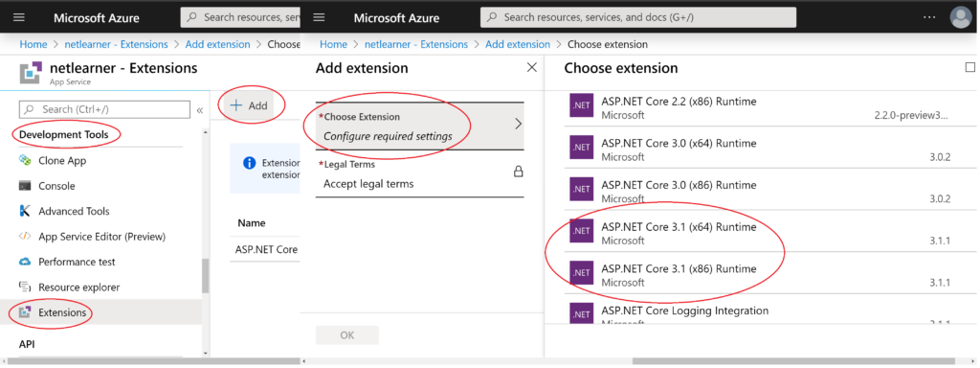Collapse the sidebar with double chevron

200,110
